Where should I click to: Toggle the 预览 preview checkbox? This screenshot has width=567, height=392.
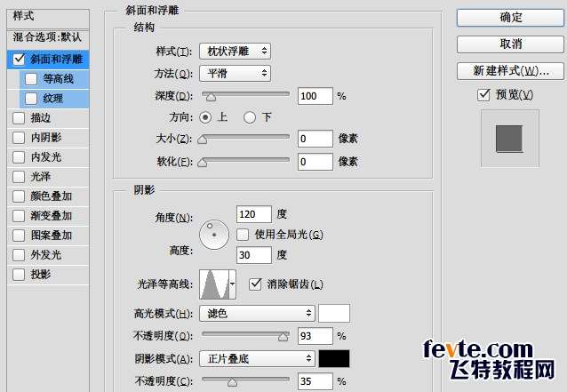click(483, 95)
